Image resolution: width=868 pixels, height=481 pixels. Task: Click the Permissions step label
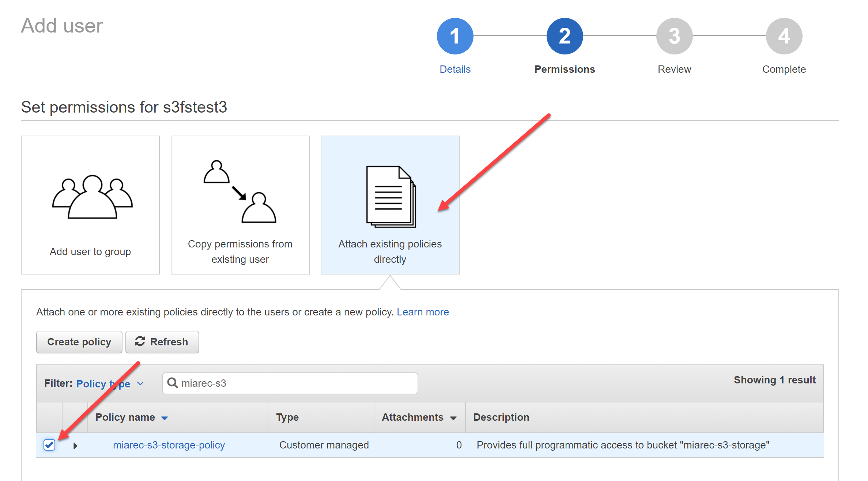coord(565,69)
